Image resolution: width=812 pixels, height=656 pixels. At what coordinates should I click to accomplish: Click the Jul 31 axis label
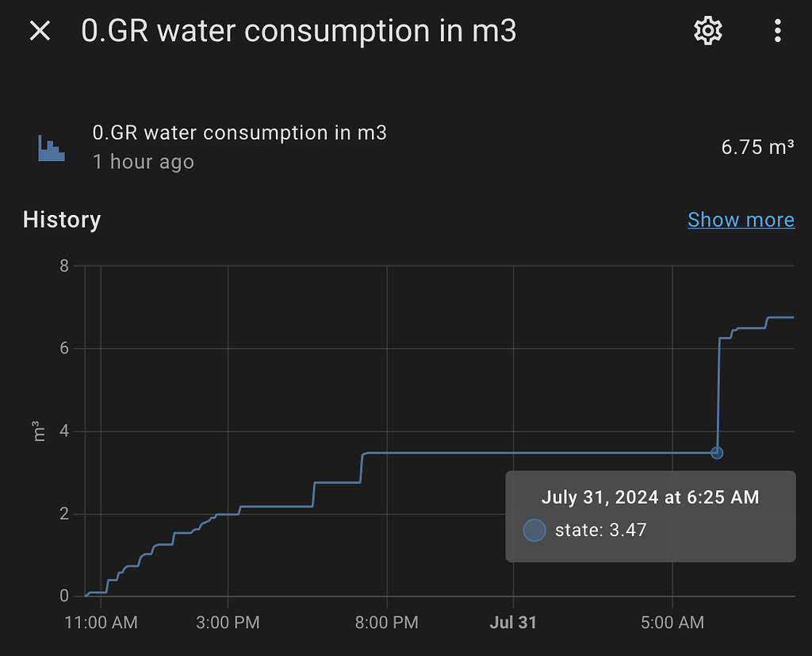tap(512, 623)
